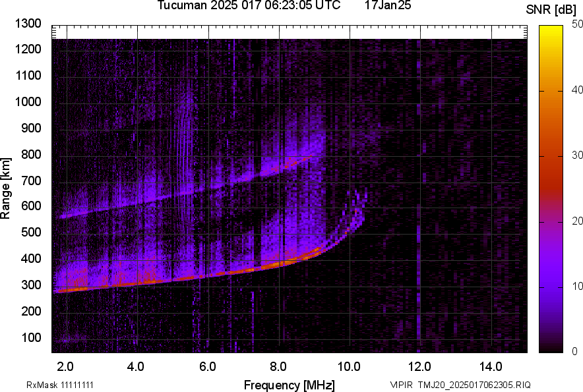
Task: Click the Frequency [MHz] axis label
Action: (x=289, y=385)
